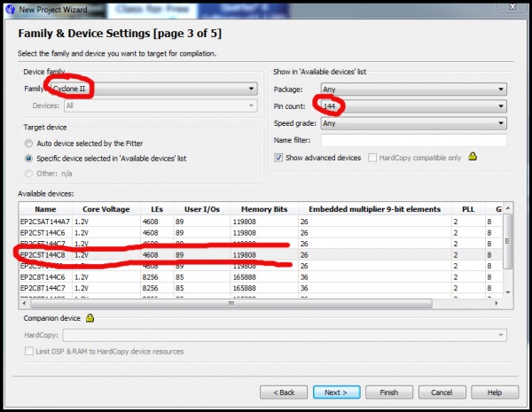Screen dimensions: 532x412
Task: Close the New Project Wizard window
Action: 512,6
